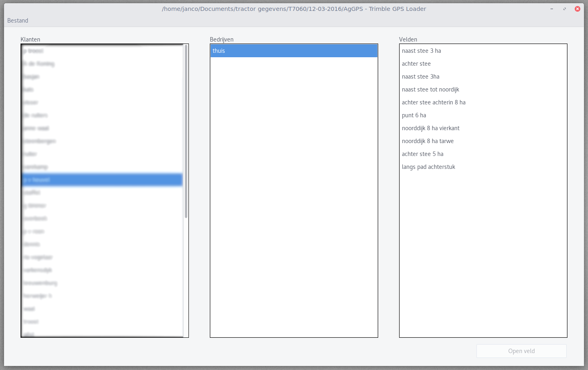
Task: Select field 'naast stee 3ha'
Action: 420,77
